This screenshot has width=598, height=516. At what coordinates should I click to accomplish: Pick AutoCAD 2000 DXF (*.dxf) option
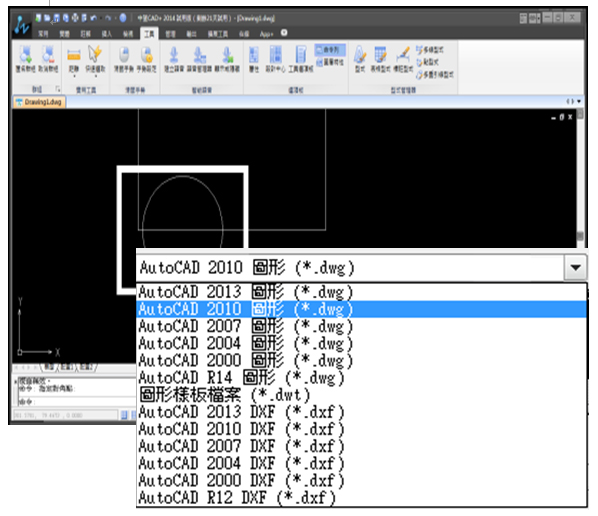[x=361, y=481]
